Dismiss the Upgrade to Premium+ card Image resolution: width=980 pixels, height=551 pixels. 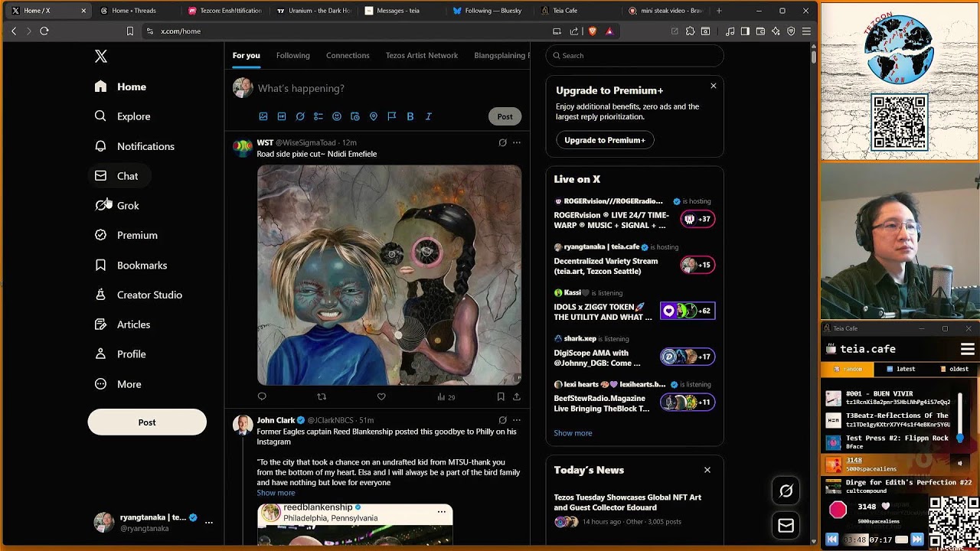pyautogui.click(x=714, y=86)
